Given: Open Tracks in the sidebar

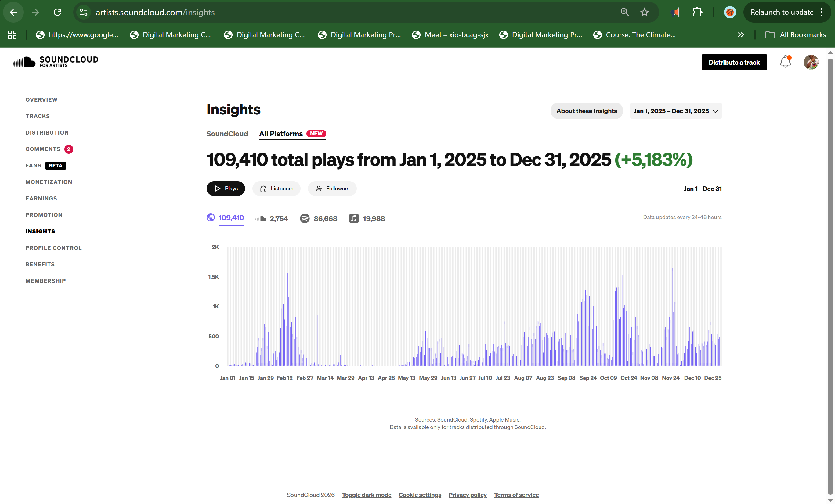Looking at the screenshot, I should pyautogui.click(x=38, y=116).
